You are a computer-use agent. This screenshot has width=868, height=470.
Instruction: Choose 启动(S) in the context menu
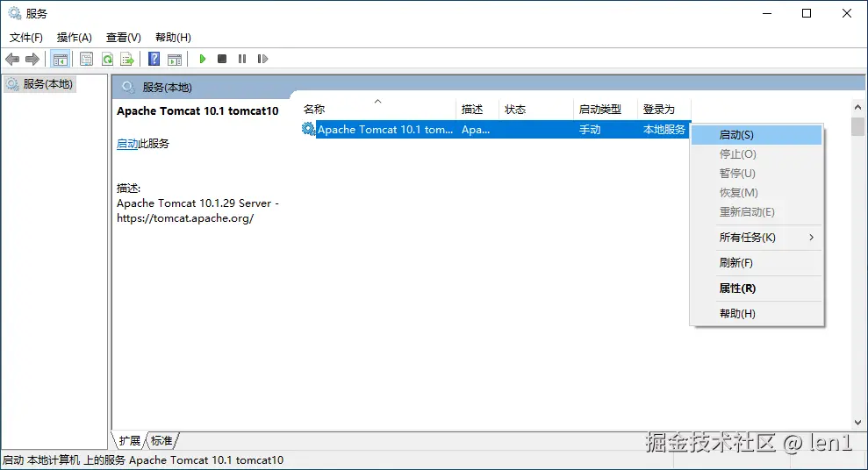point(757,135)
